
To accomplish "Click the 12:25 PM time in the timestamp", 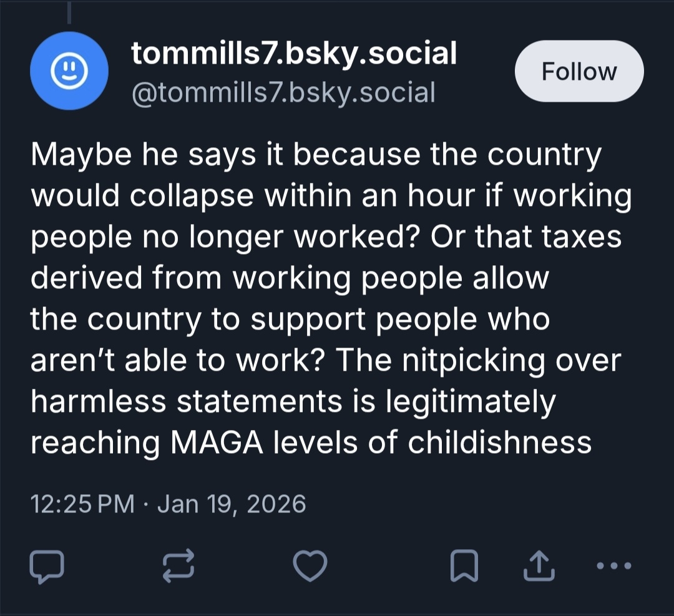I will [82, 503].
